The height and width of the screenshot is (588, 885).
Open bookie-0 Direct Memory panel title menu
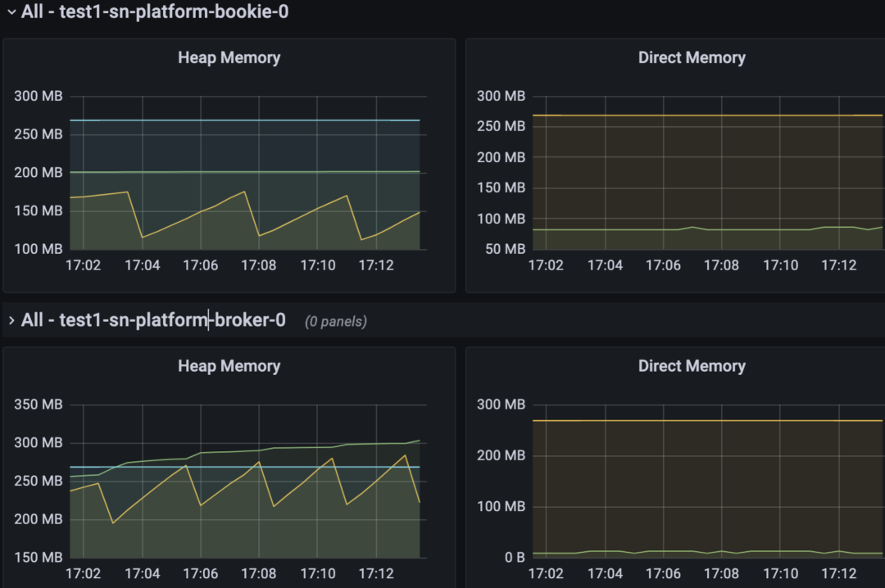coord(692,57)
